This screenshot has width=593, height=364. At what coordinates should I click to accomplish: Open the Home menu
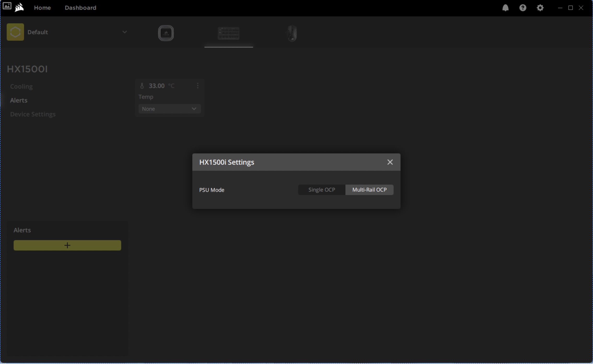tap(42, 8)
